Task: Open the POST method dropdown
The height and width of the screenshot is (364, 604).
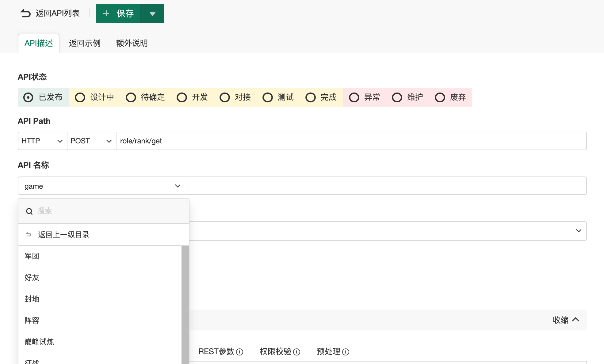Action: [91, 141]
